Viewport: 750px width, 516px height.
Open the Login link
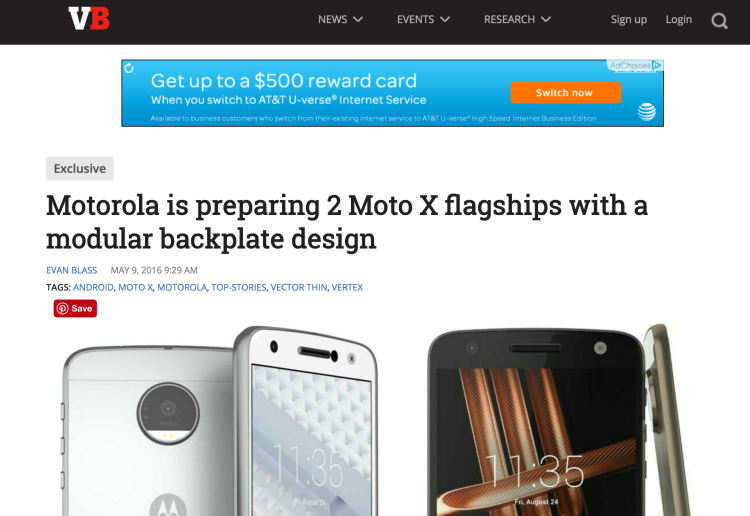[x=679, y=20]
